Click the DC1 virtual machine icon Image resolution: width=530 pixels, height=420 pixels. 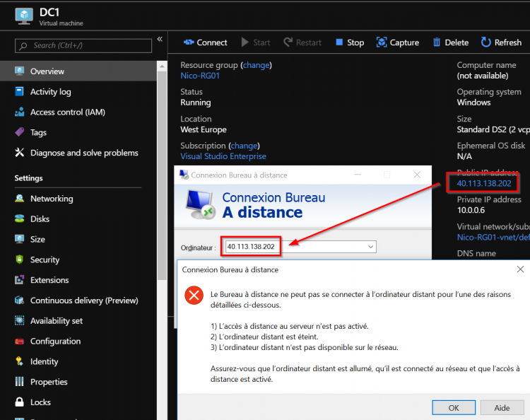pyautogui.click(x=24, y=16)
